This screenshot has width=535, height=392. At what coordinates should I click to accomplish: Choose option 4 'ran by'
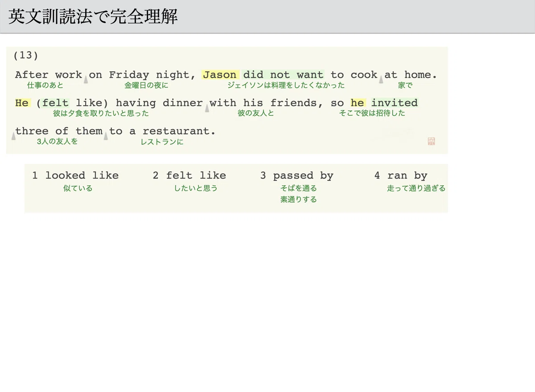(x=401, y=176)
